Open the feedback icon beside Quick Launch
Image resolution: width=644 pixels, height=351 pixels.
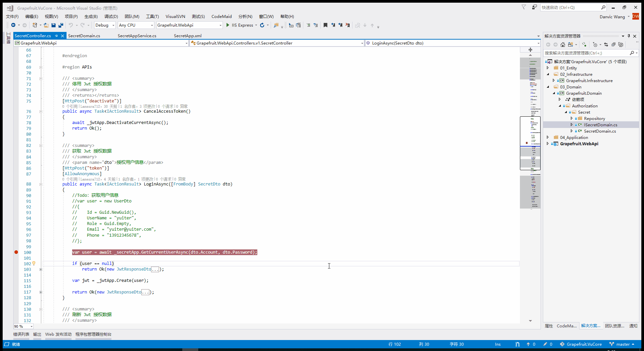pyautogui.click(x=534, y=7)
